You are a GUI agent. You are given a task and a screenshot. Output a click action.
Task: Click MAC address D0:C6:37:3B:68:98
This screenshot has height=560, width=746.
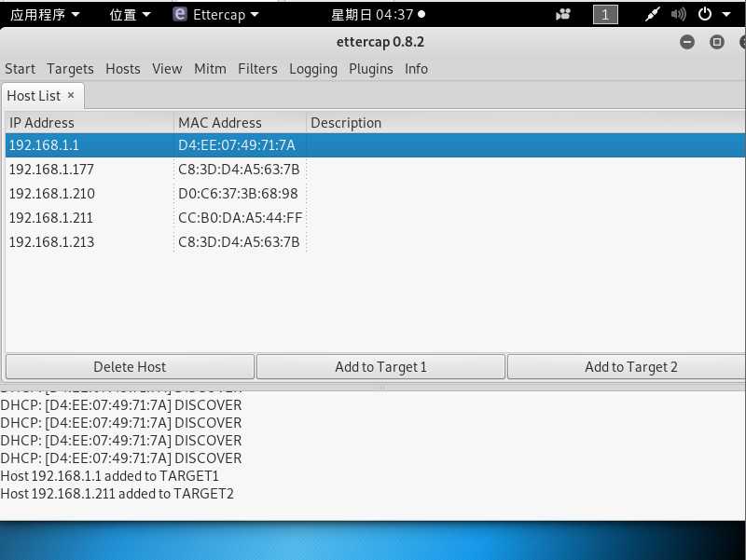coord(238,194)
